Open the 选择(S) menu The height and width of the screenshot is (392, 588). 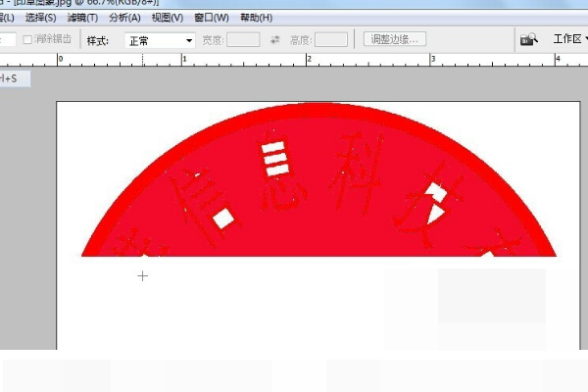(x=40, y=18)
